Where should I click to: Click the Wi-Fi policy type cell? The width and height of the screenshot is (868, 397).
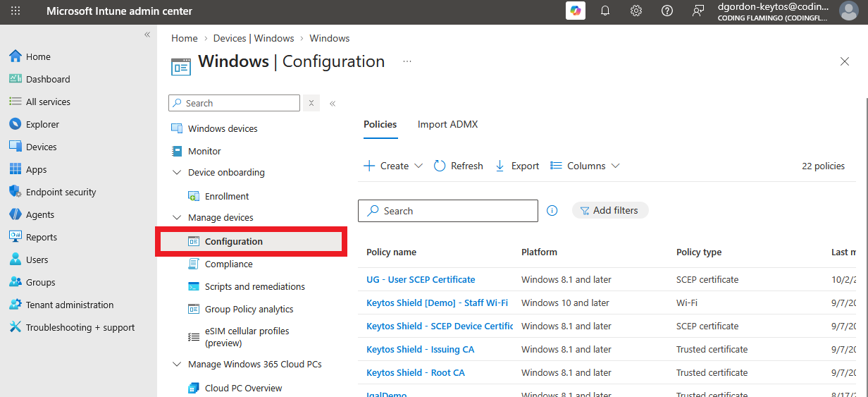tap(686, 303)
